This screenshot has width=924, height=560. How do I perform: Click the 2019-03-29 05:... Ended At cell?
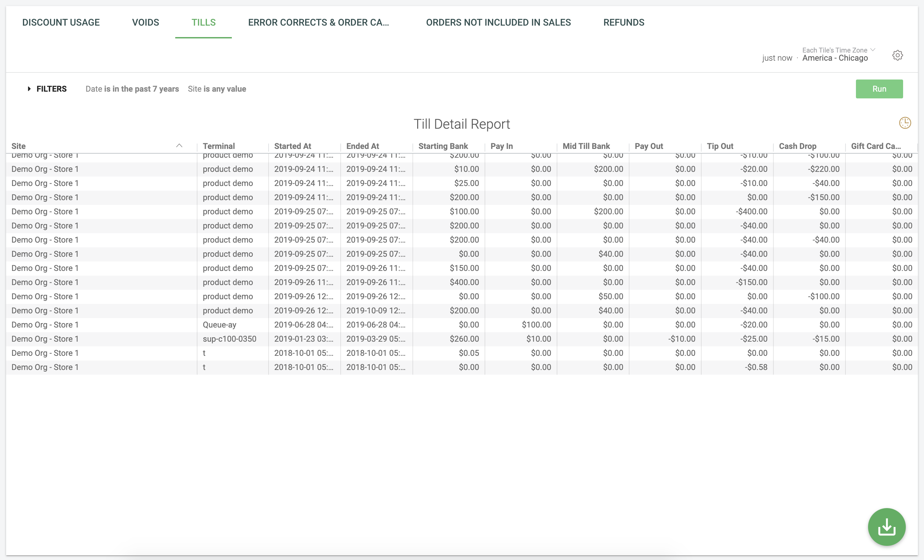(x=376, y=339)
